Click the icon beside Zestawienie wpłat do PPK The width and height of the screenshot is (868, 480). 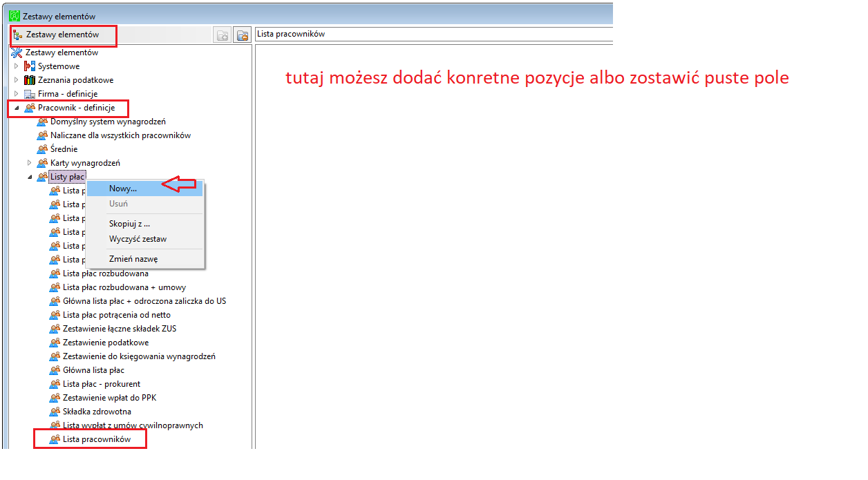click(x=55, y=398)
